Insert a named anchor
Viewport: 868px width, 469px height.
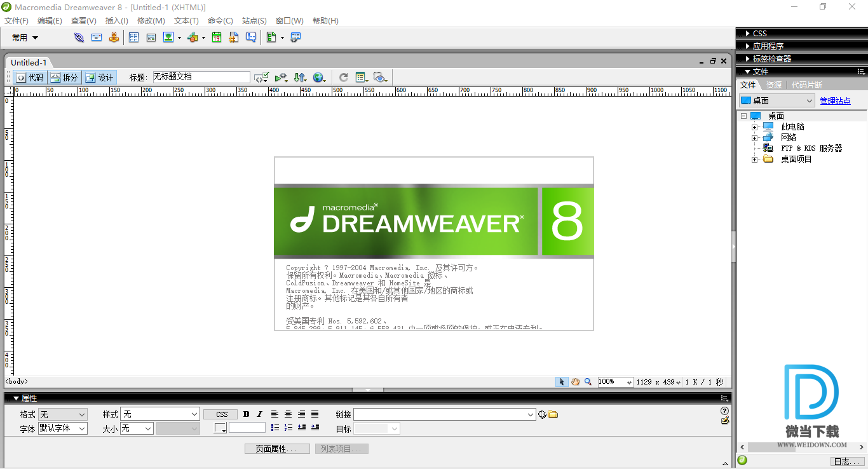coord(114,37)
